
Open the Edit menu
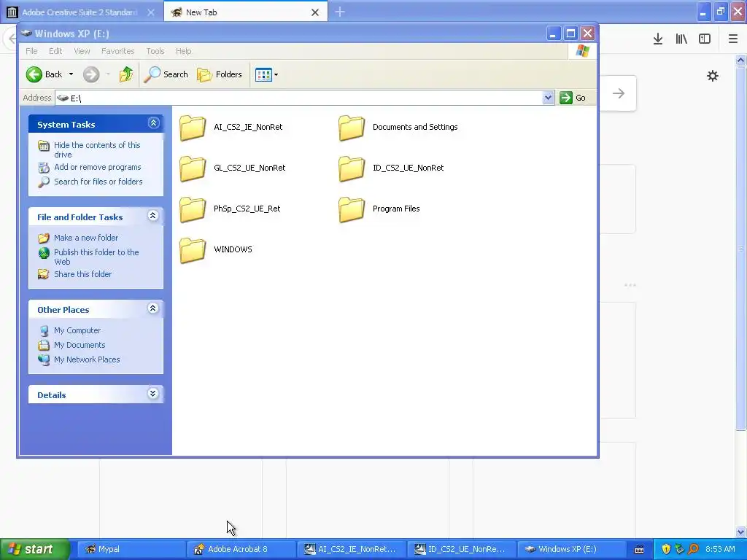pyautogui.click(x=55, y=51)
